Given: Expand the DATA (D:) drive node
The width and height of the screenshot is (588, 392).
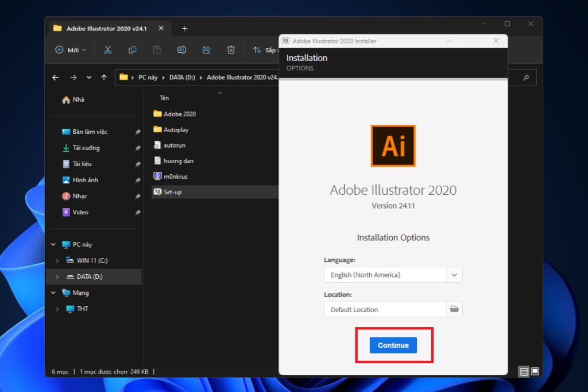Looking at the screenshot, I should [57, 276].
